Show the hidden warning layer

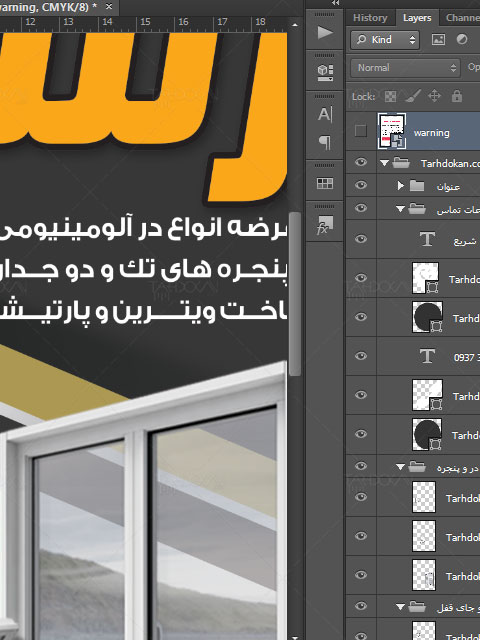coord(361,131)
